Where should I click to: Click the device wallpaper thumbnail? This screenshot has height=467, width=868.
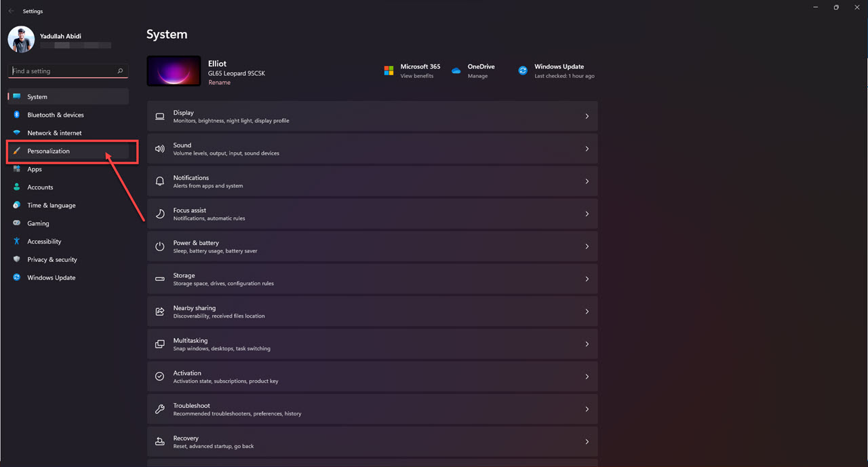pyautogui.click(x=174, y=71)
